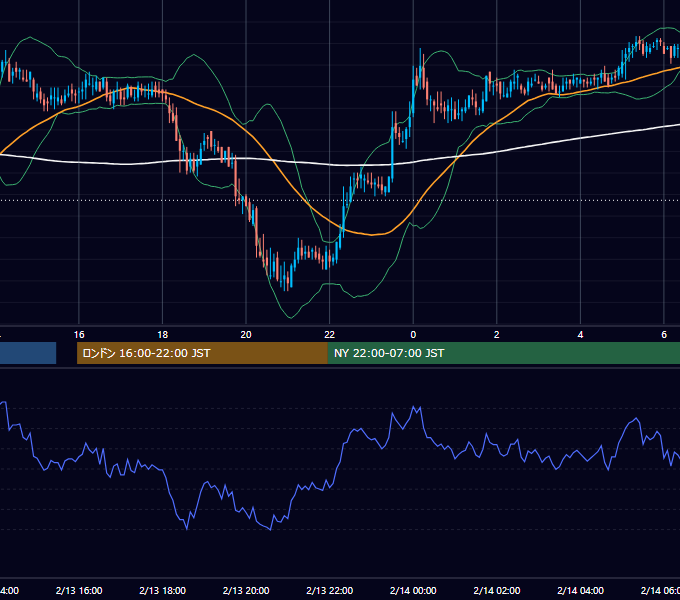Click the 2/13 16:00 time label

pyautogui.click(x=79, y=590)
